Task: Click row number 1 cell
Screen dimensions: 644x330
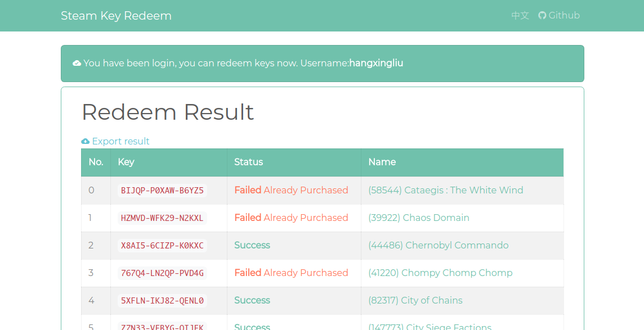Action: click(96, 218)
